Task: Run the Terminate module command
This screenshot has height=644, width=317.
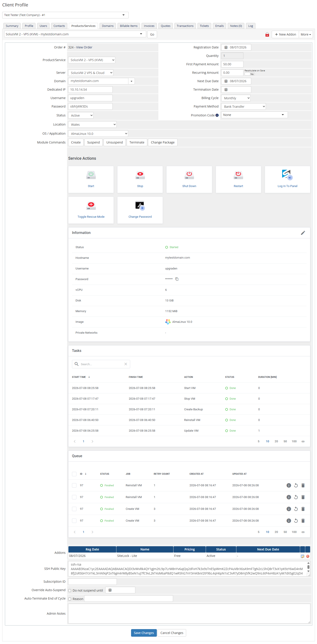Action: click(137, 142)
